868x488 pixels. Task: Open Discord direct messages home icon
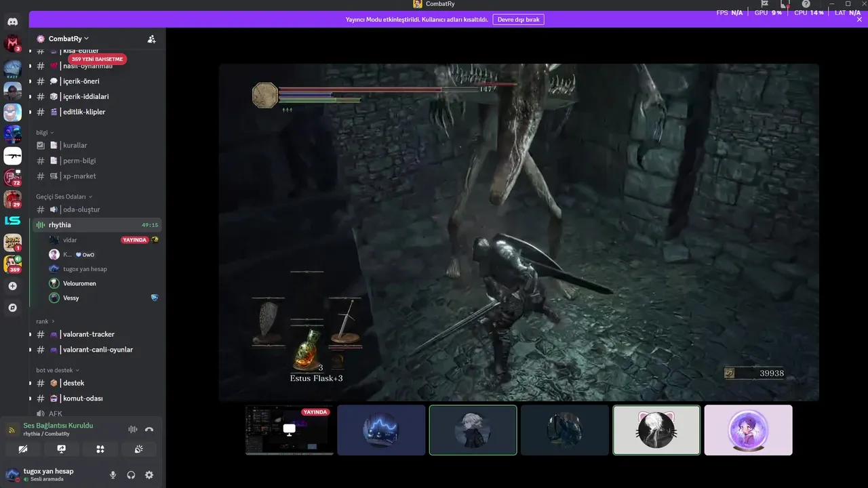(x=12, y=22)
